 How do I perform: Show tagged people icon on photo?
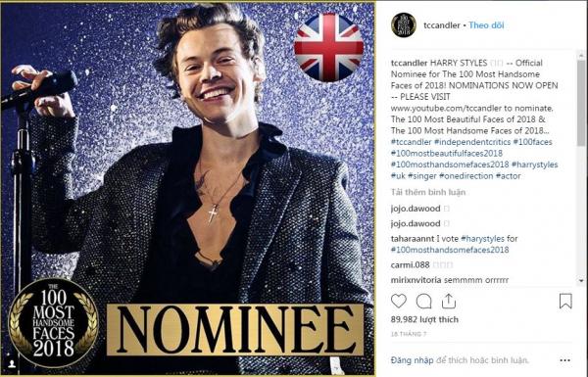(x=12, y=364)
